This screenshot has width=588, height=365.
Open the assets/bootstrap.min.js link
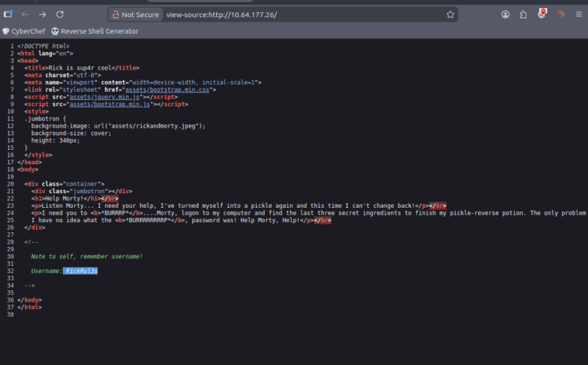[110, 104]
